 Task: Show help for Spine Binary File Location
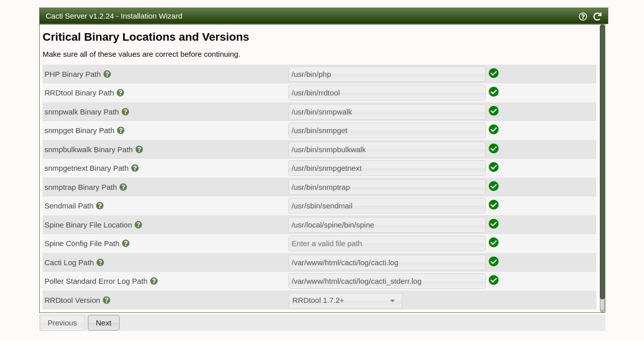pyautogui.click(x=138, y=225)
